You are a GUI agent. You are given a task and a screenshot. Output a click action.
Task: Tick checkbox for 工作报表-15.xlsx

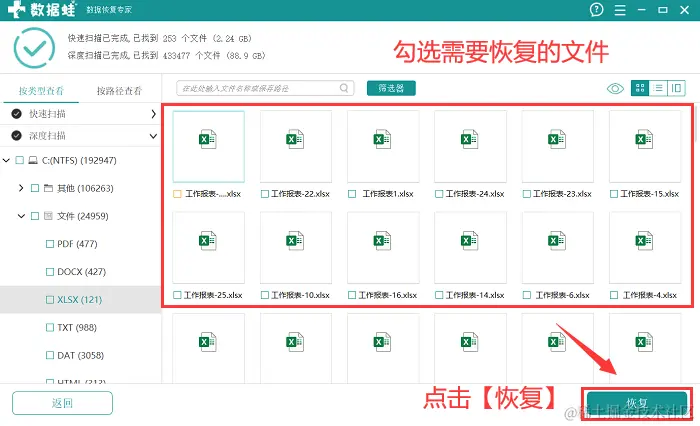pos(614,194)
